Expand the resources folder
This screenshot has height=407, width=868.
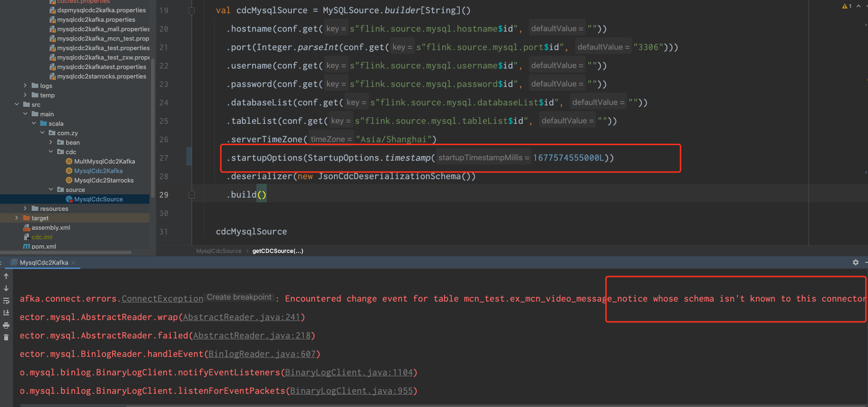(x=25, y=208)
